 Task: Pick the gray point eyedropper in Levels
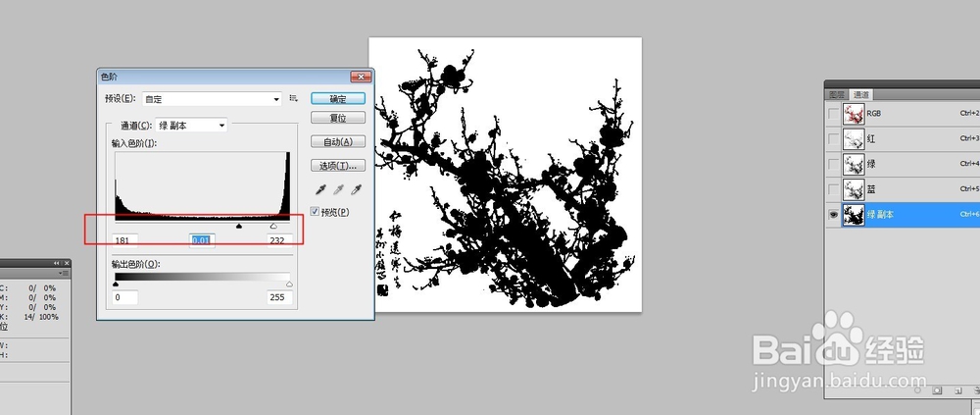tap(339, 189)
